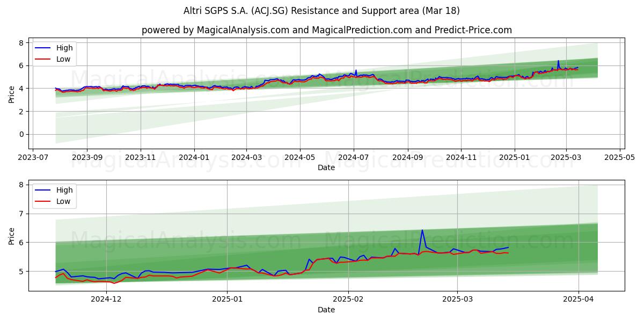The image size is (644, 322).
Task: Click the 'Date' x-axis title under the bottom chart
Action: pyautogui.click(x=326, y=310)
